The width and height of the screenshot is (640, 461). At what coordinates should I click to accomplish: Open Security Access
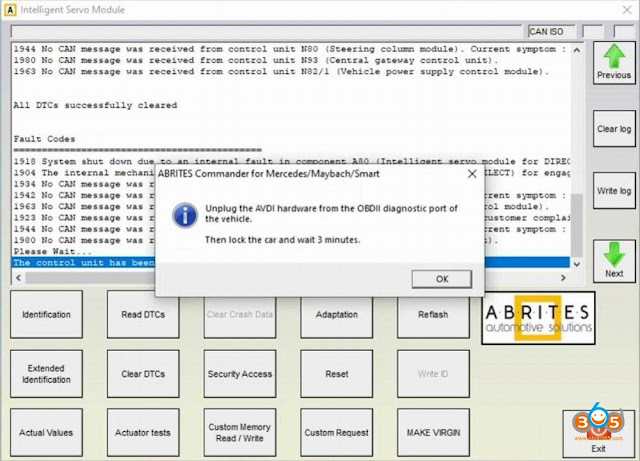240,374
